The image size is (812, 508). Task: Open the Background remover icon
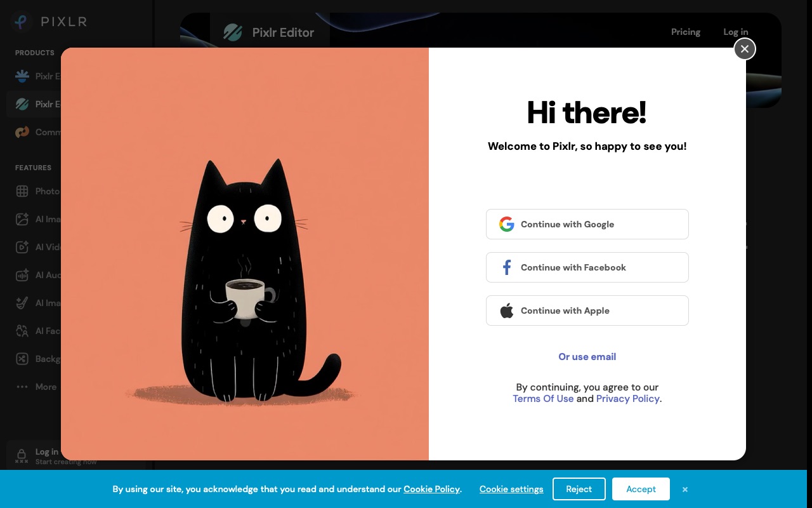(x=22, y=359)
